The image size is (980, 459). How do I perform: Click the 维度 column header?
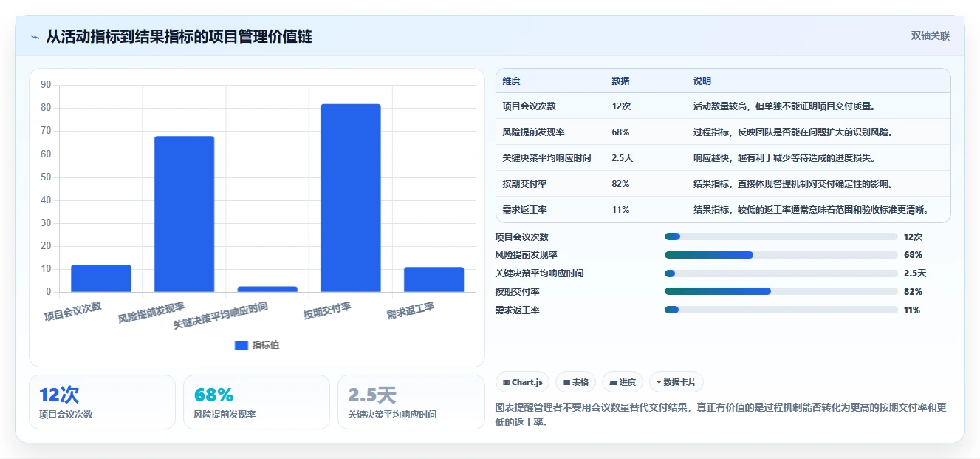point(511,81)
